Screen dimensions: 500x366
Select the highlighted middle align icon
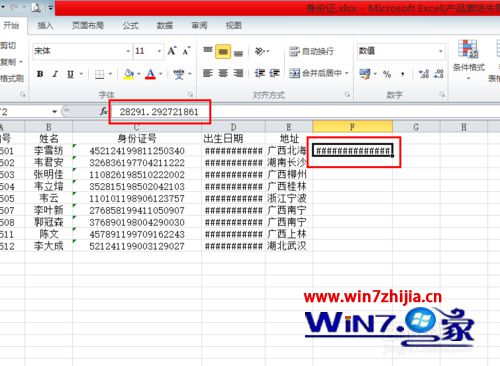(x=223, y=52)
